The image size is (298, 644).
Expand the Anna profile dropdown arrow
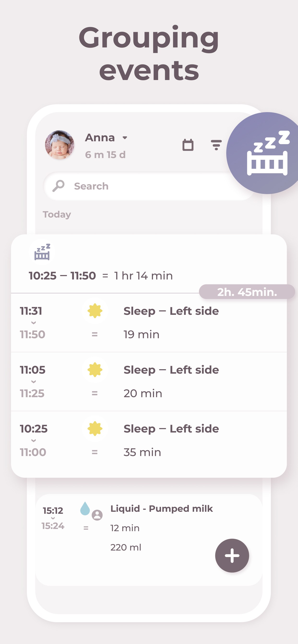pyautogui.click(x=125, y=138)
